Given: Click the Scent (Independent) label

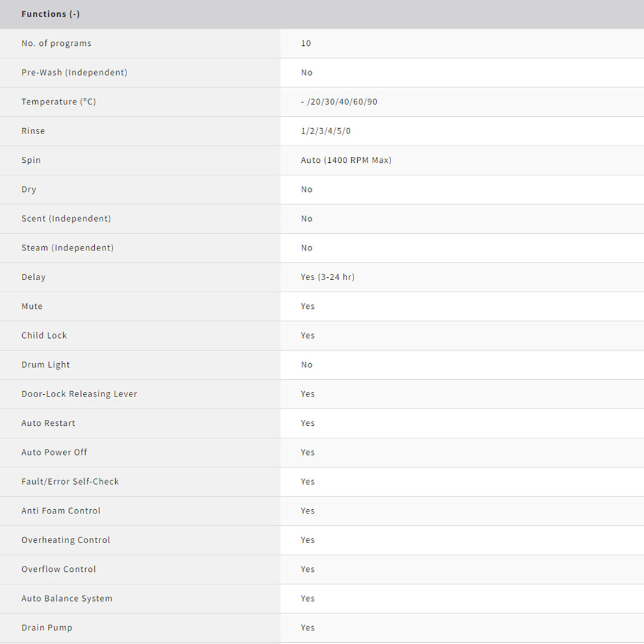Looking at the screenshot, I should (66, 218).
